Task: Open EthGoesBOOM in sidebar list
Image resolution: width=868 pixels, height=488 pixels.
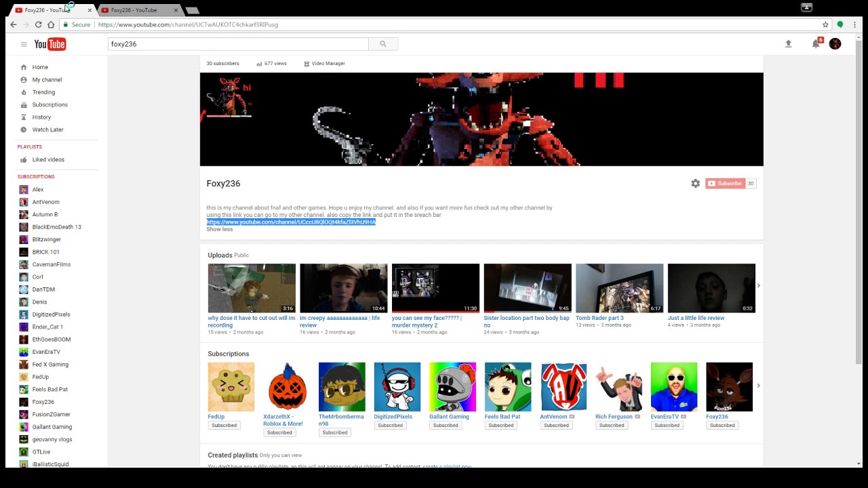Action: click(x=51, y=340)
